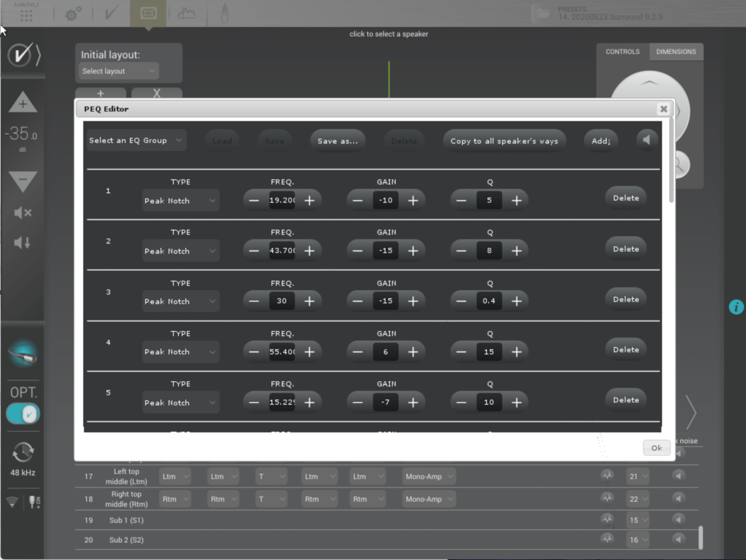Decrease Q of PEQ band 3

(x=461, y=301)
